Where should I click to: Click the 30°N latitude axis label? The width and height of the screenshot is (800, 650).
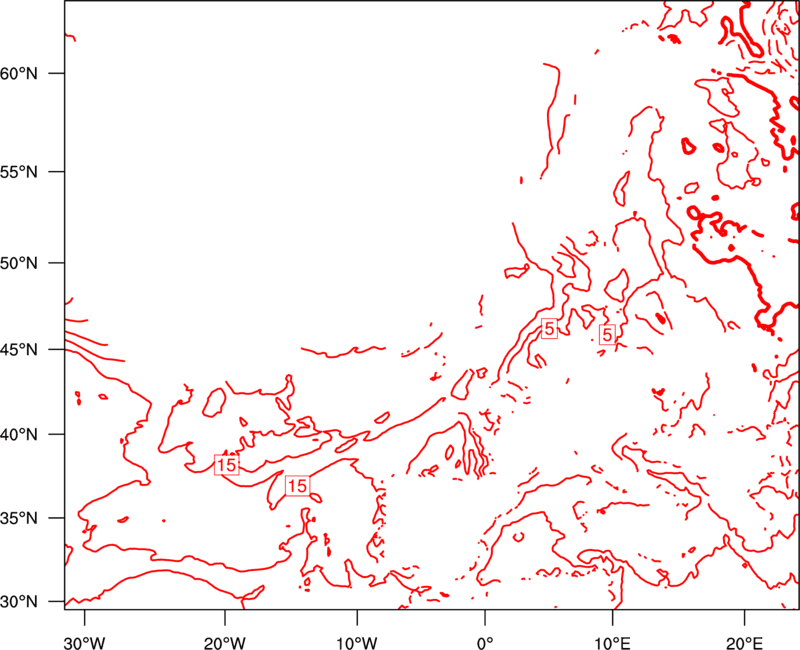click(x=19, y=602)
